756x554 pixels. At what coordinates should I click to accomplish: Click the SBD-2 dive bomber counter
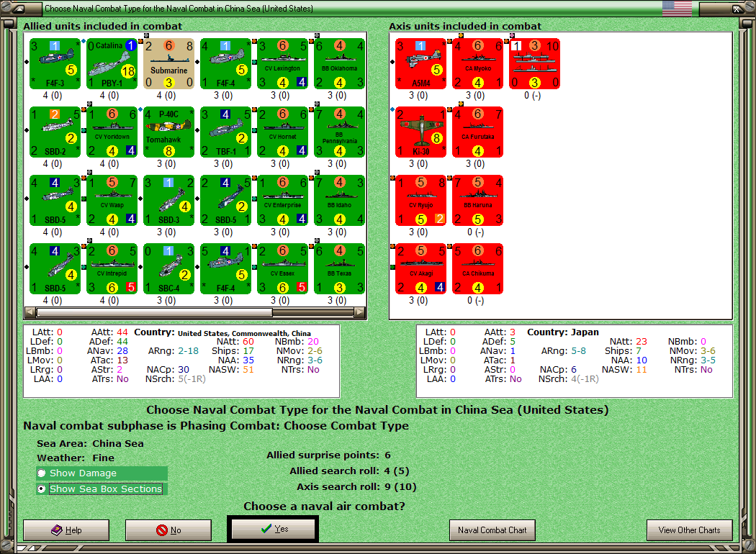point(55,132)
